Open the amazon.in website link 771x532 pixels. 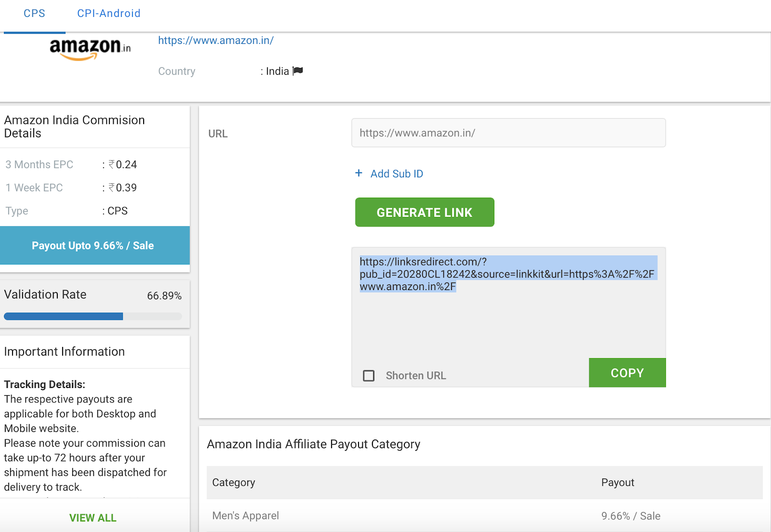(216, 40)
